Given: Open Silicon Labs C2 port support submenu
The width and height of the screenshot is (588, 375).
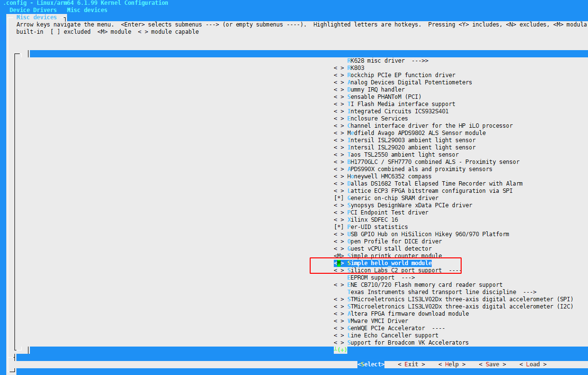Looking at the screenshot, I should tap(404, 270).
